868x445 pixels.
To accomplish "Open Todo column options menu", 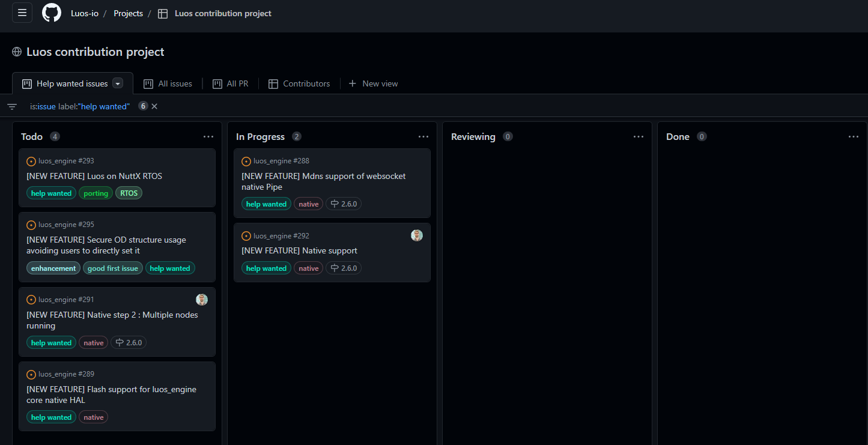I will [x=208, y=137].
